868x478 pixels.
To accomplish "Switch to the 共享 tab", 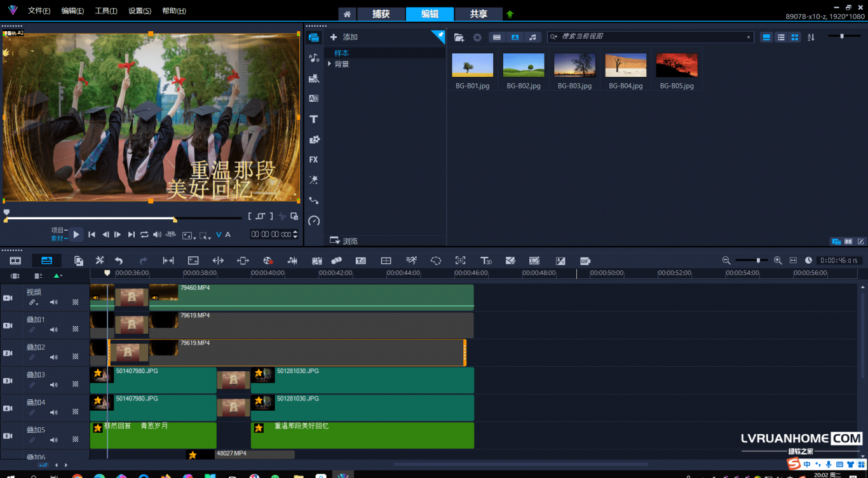I will click(x=478, y=14).
